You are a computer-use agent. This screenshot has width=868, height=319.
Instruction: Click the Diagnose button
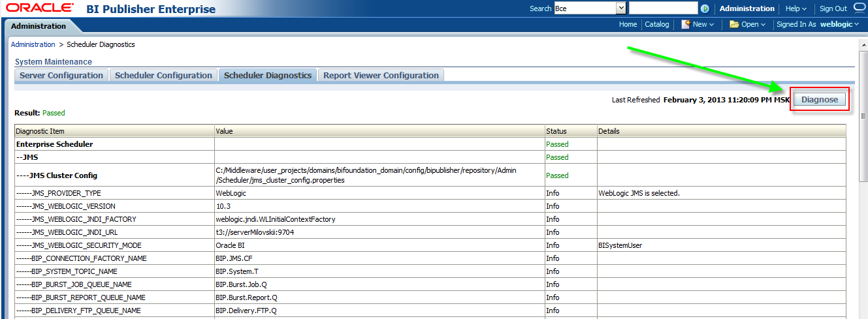coord(820,99)
